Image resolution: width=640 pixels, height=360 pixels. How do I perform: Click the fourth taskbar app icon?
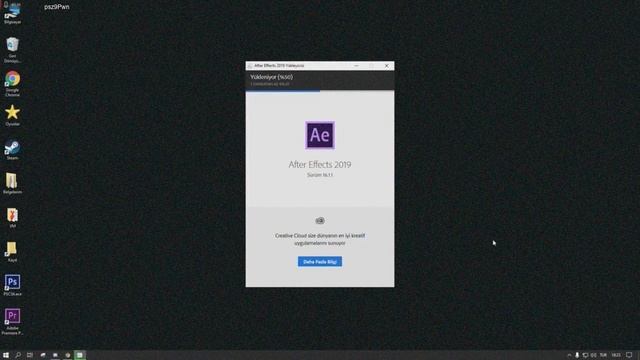[x=43, y=355]
